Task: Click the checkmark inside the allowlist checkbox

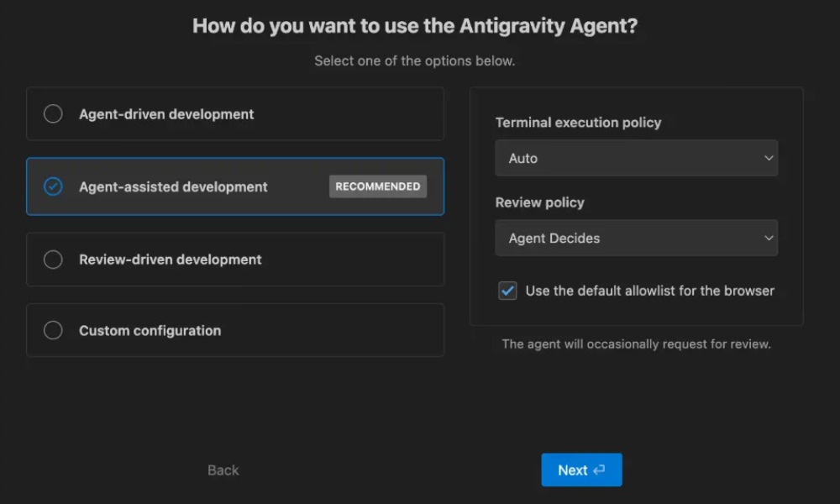Action: 507,291
